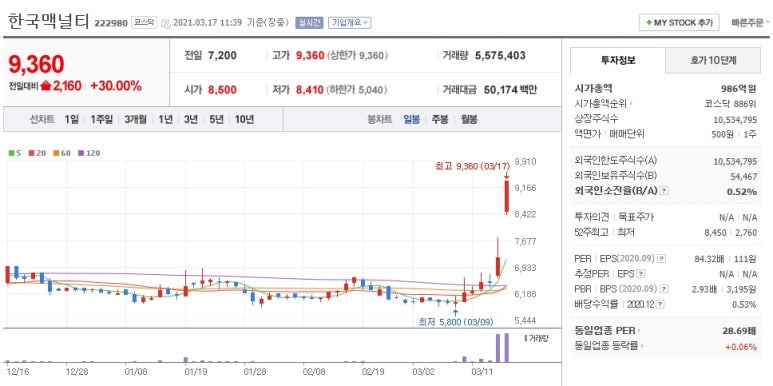Select the 1주일 line chart period

[102, 119]
